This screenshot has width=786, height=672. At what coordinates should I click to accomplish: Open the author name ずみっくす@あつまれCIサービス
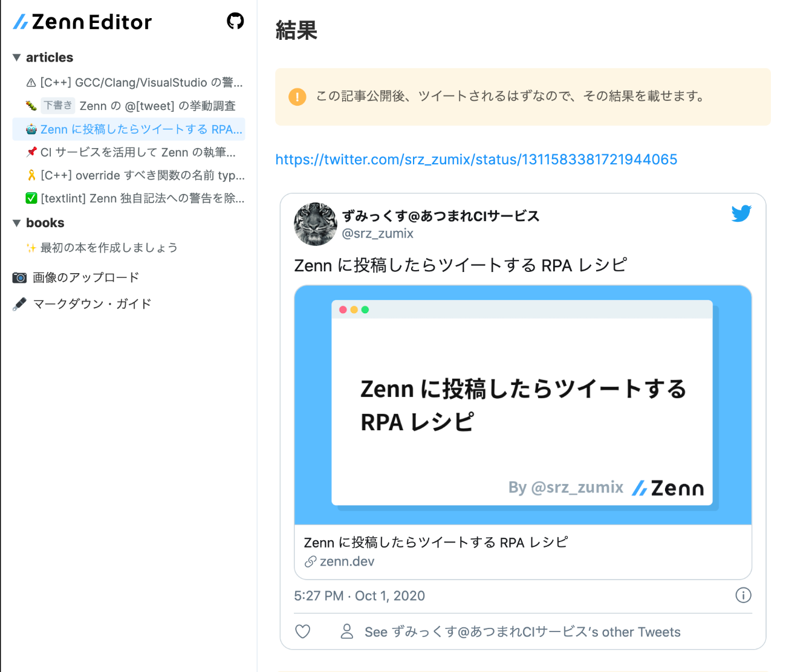point(441,216)
